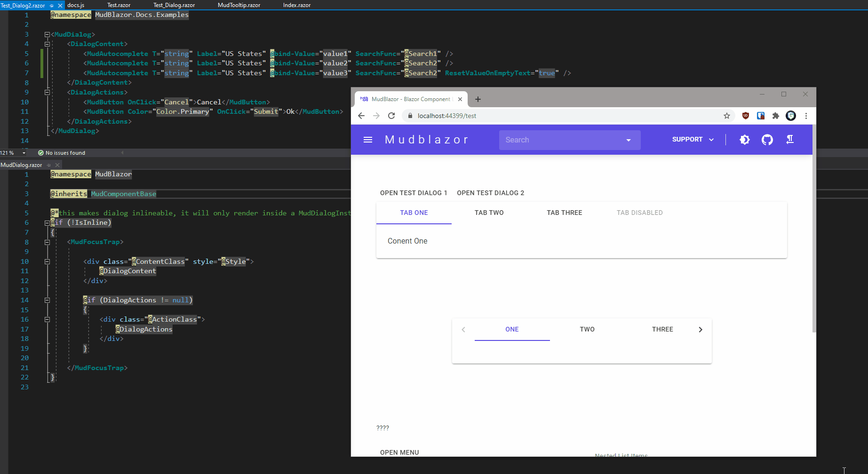
Task: Toggle right-to-left layout in Mudblazor
Action: (790, 139)
